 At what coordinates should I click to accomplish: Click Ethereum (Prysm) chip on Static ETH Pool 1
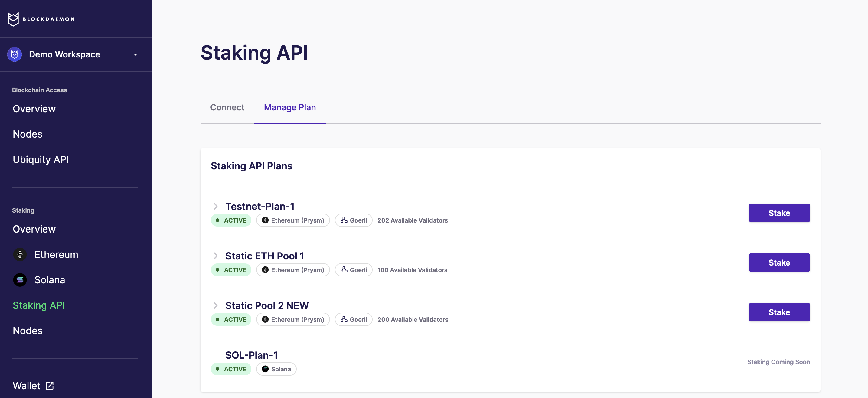pos(292,269)
